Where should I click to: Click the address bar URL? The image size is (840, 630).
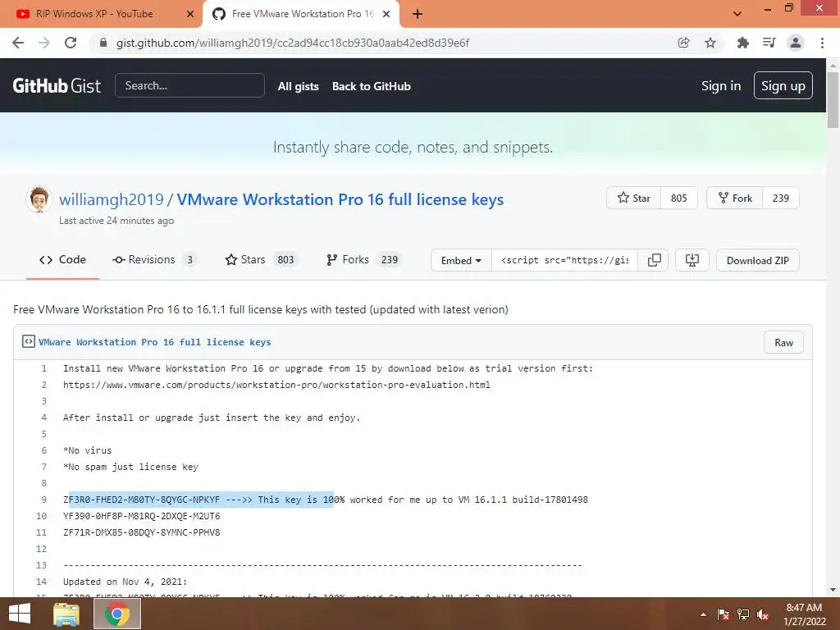click(x=293, y=43)
